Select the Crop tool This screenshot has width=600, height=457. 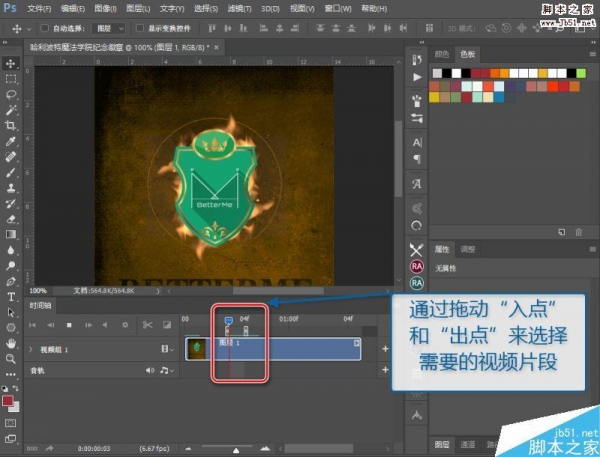pos(11,125)
